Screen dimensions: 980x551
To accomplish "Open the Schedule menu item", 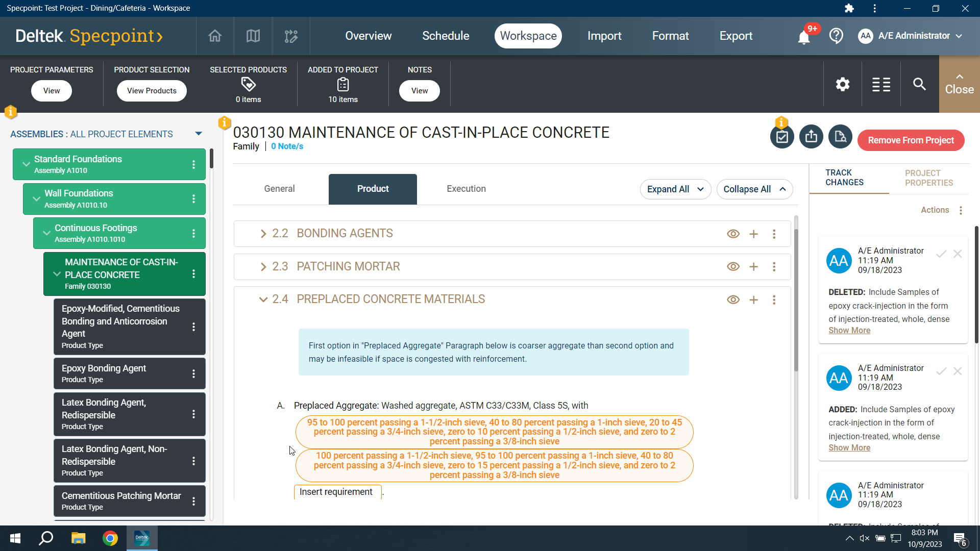I will click(x=446, y=36).
